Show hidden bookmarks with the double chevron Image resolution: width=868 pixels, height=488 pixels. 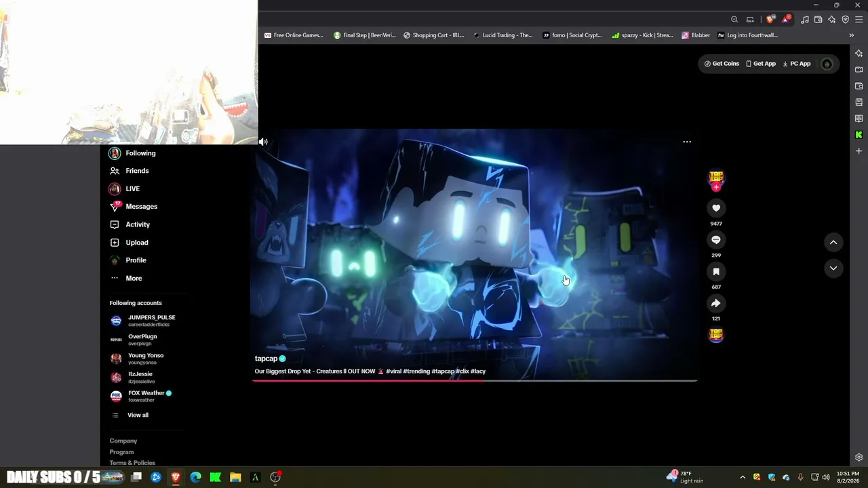click(852, 35)
